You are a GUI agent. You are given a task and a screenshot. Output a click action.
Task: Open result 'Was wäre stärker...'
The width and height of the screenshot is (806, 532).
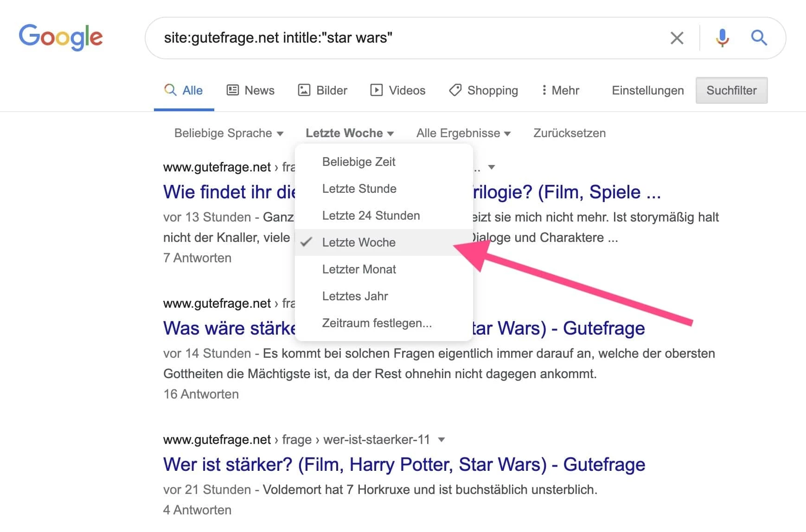click(x=229, y=328)
